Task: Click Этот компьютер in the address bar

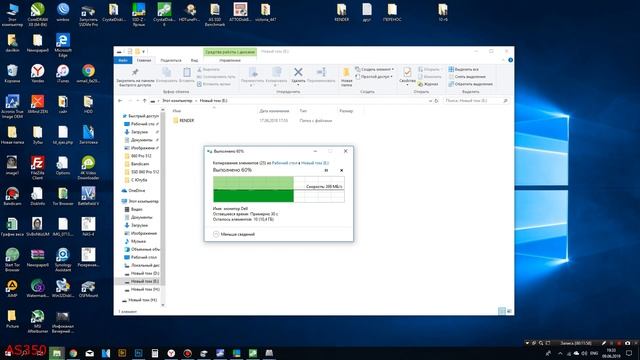Action: (x=177, y=100)
